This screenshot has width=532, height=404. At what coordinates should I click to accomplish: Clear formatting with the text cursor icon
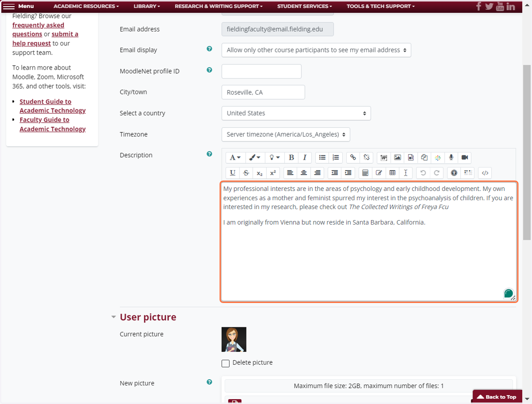point(406,173)
